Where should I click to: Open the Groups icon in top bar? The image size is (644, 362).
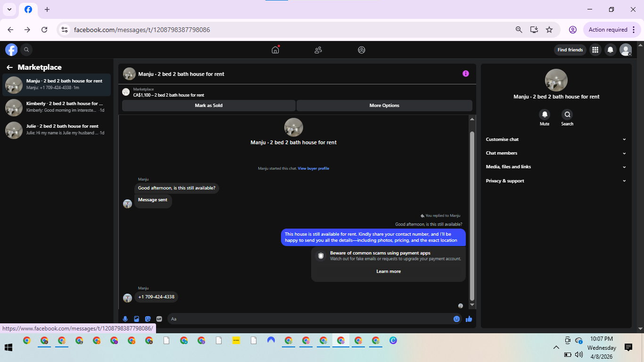[362, 49]
